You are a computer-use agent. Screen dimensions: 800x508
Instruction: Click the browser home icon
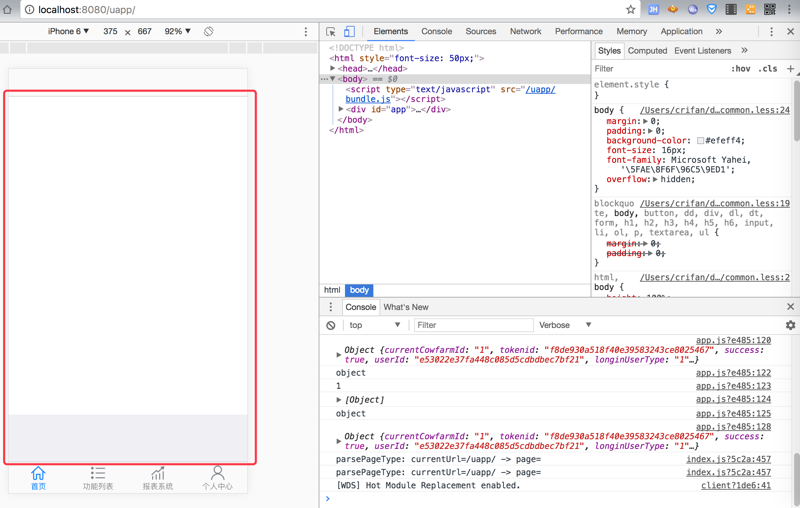point(7,9)
